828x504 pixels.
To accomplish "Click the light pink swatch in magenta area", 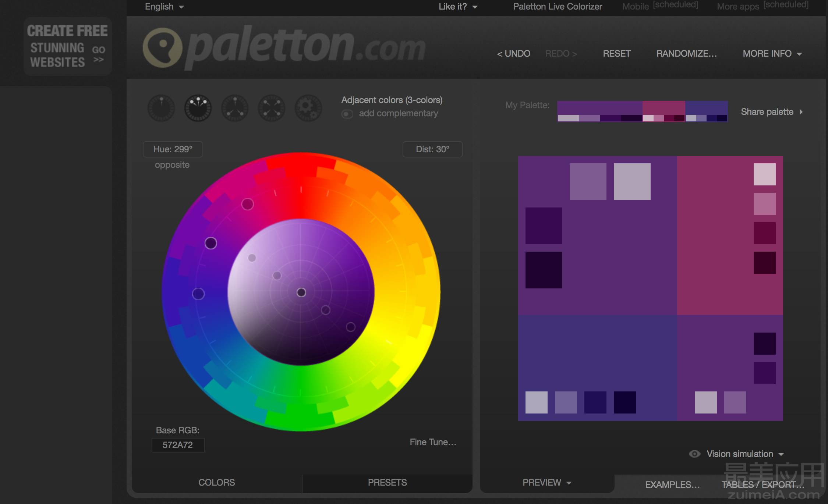I will (x=765, y=174).
